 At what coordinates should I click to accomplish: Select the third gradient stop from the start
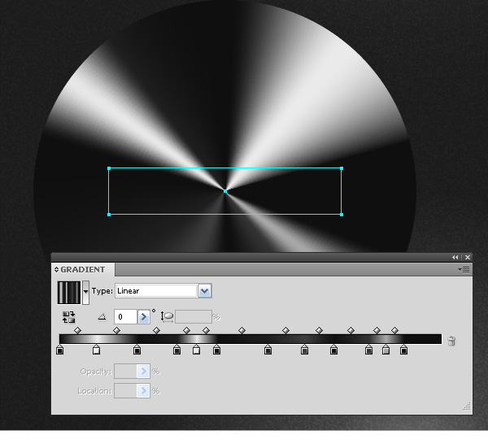tap(137, 350)
